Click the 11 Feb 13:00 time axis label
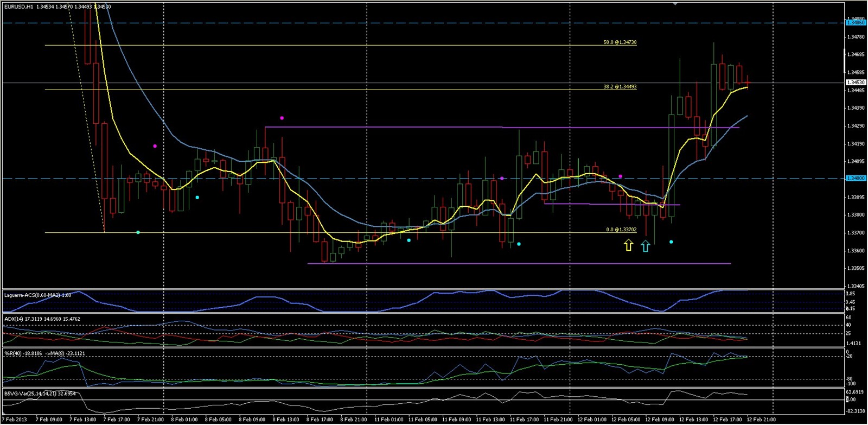 pyautogui.click(x=490, y=420)
